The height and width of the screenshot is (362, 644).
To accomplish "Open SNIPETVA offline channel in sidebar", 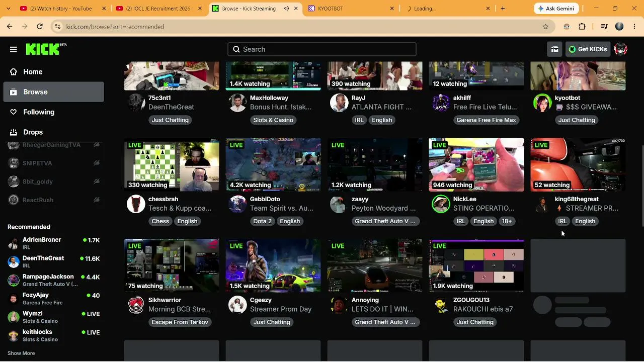I will point(53,163).
